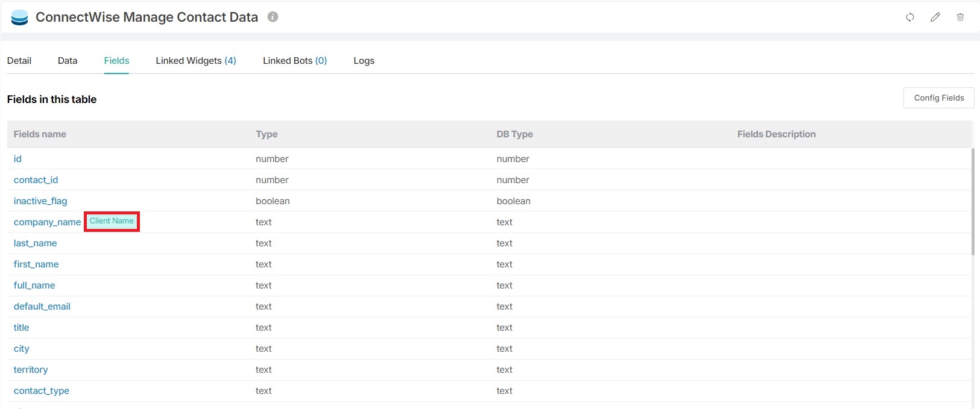Open the company_name field link
The width and height of the screenshot is (980, 409).
[x=47, y=222]
